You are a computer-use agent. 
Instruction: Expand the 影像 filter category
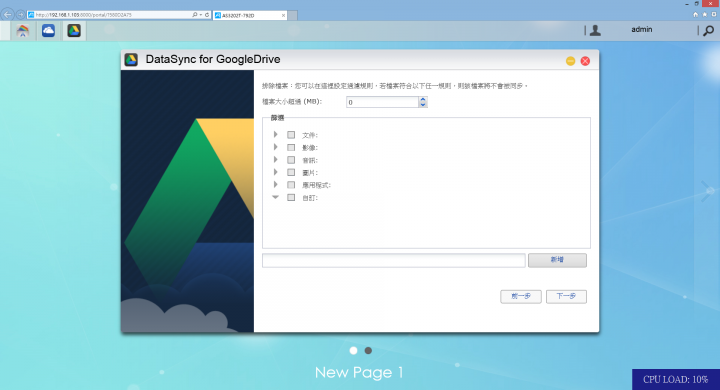pyautogui.click(x=276, y=147)
